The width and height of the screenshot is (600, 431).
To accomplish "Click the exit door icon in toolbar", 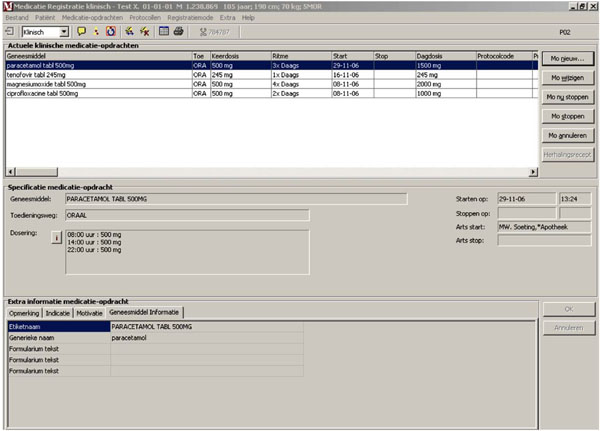I will 10,32.
